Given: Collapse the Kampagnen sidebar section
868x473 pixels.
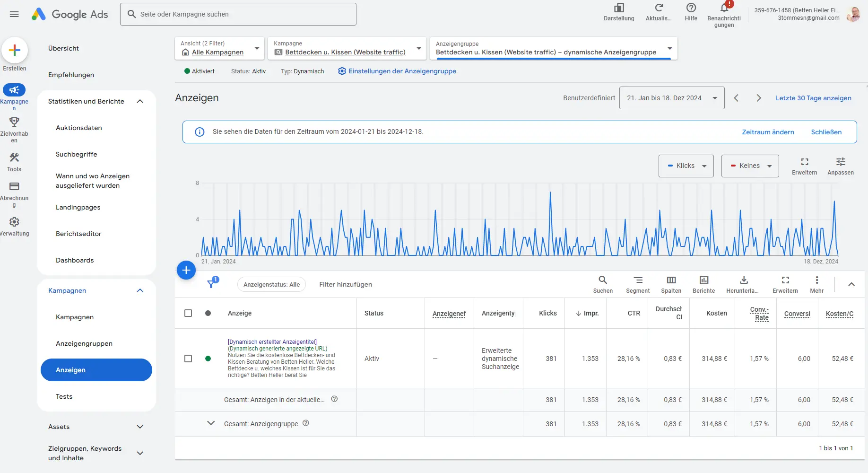Looking at the screenshot, I should 140,290.
